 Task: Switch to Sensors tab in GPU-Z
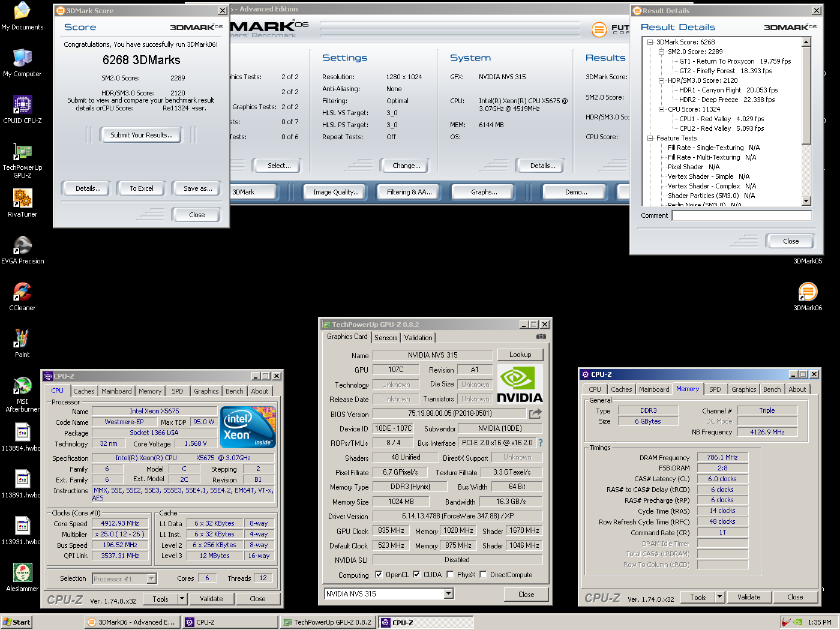(x=386, y=338)
